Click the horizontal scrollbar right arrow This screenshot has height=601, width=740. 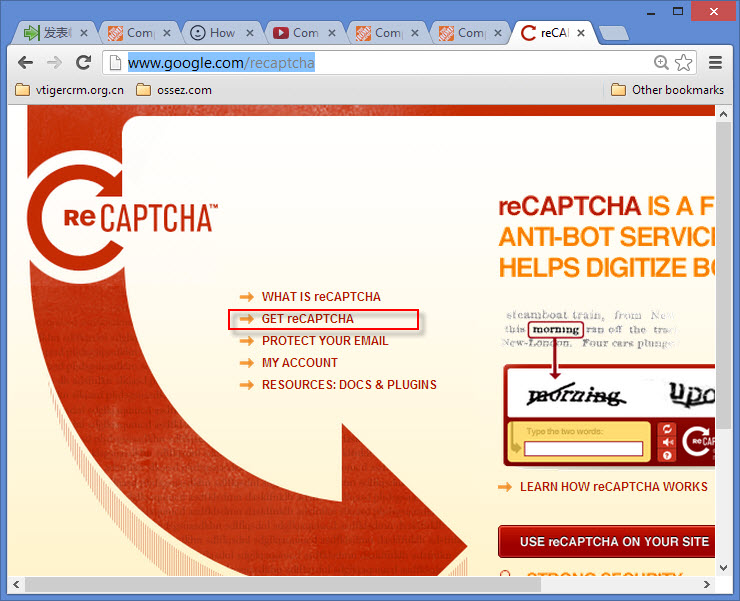706,584
